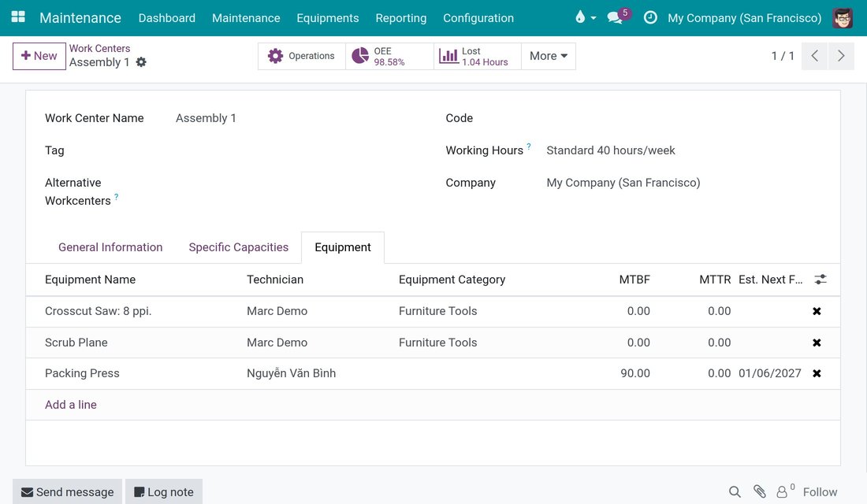Screen dimensions: 867x504
Task: Delete the Crosscut Saw equipment row
Action: tap(817, 311)
